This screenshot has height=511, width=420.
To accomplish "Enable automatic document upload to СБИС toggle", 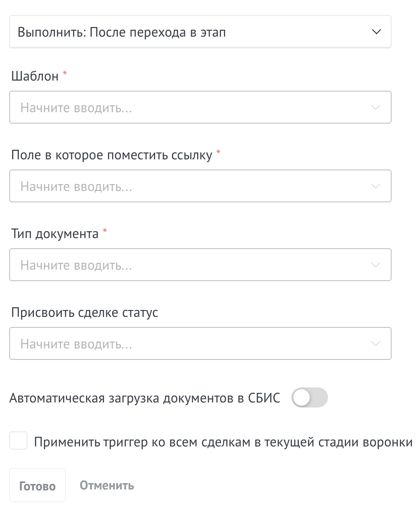I will (309, 397).
